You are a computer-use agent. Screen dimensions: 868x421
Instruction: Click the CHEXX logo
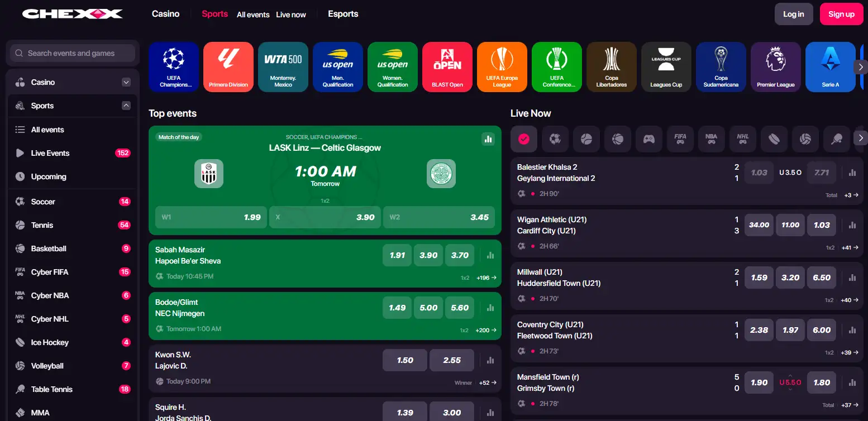pyautogui.click(x=73, y=14)
